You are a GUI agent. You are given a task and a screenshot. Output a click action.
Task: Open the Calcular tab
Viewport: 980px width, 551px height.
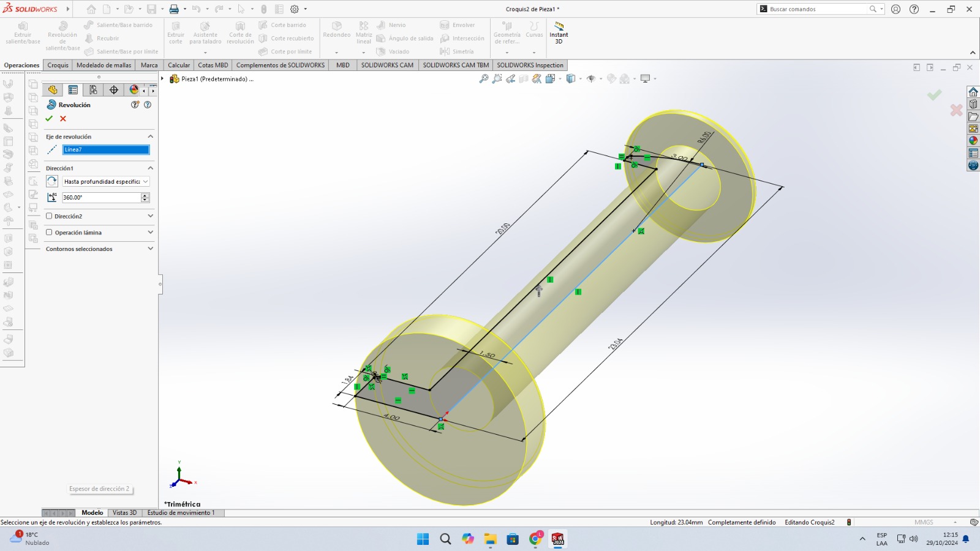[179, 66]
